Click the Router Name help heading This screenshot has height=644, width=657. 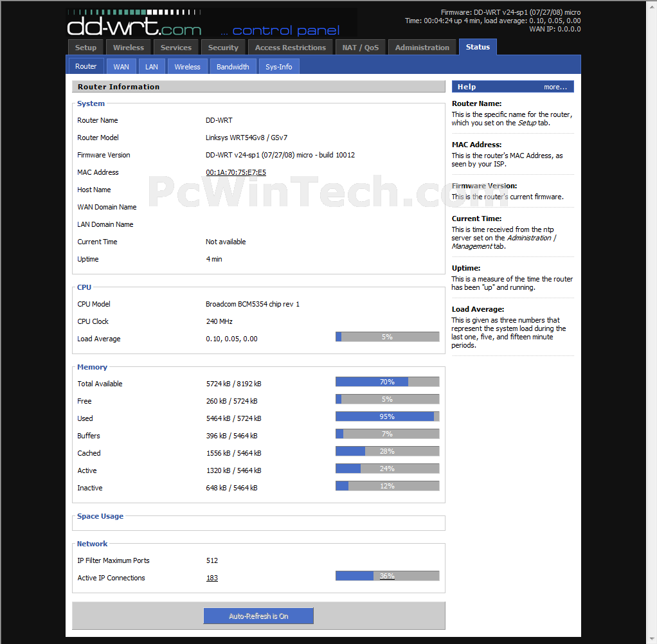pyautogui.click(x=476, y=103)
